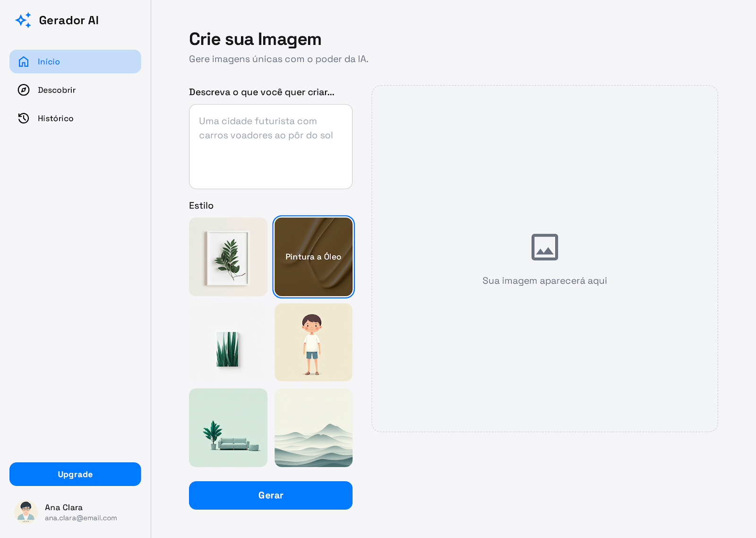756x538 pixels.
Task: Click the ana.clara@email.com account email
Action: click(81, 518)
